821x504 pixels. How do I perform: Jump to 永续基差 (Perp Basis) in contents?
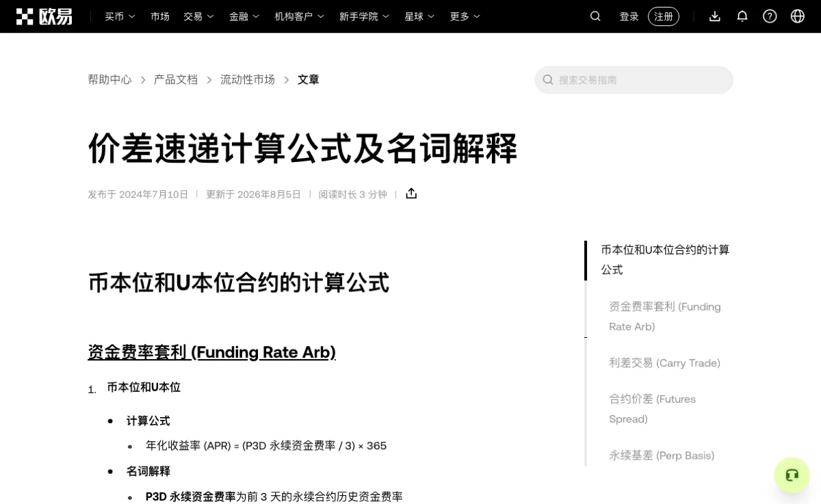[662, 455]
